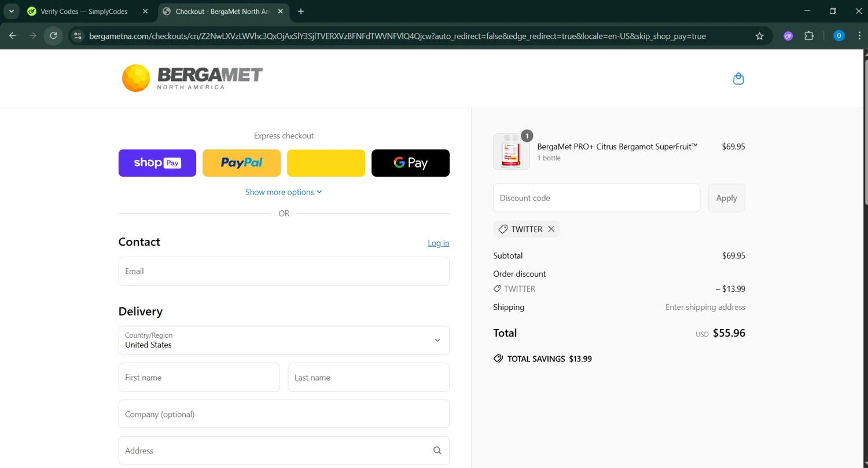Open the Country/Region dropdown

point(284,340)
